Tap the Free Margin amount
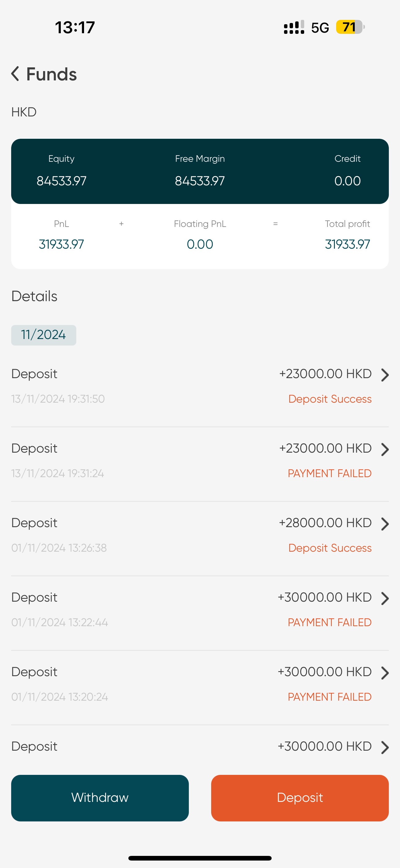400x868 pixels. [x=200, y=181]
